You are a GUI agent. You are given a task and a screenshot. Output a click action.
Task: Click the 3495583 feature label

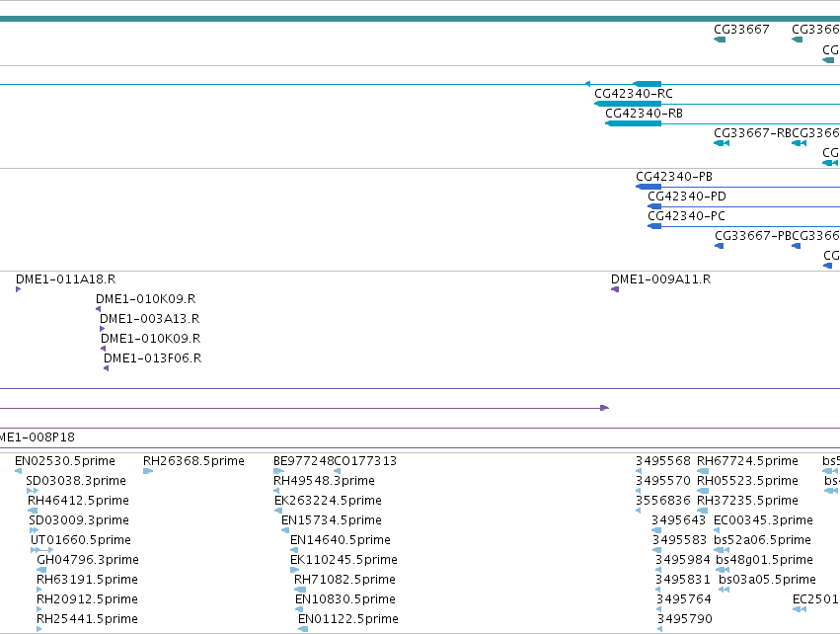(680, 539)
